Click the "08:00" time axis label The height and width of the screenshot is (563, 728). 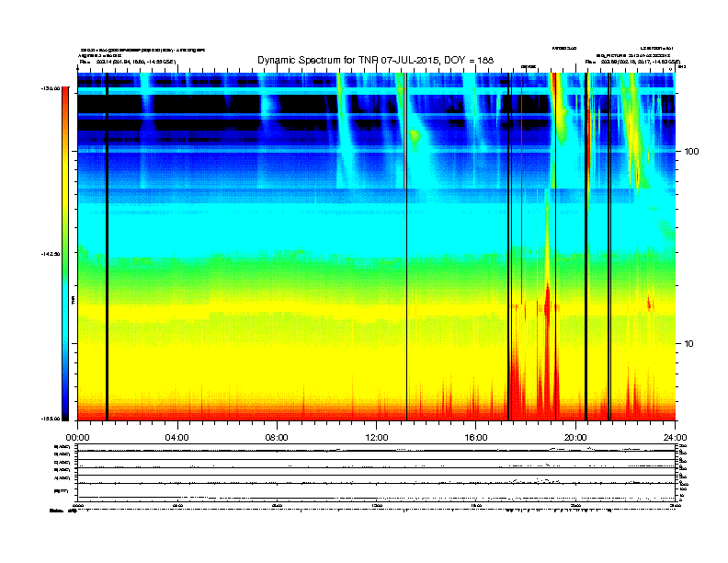point(277,438)
